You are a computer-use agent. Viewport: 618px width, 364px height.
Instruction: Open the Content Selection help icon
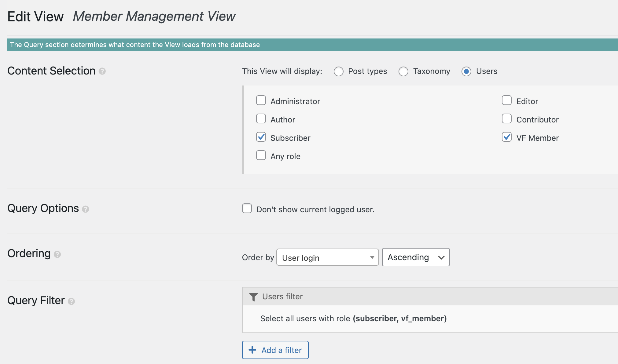[x=102, y=71]
